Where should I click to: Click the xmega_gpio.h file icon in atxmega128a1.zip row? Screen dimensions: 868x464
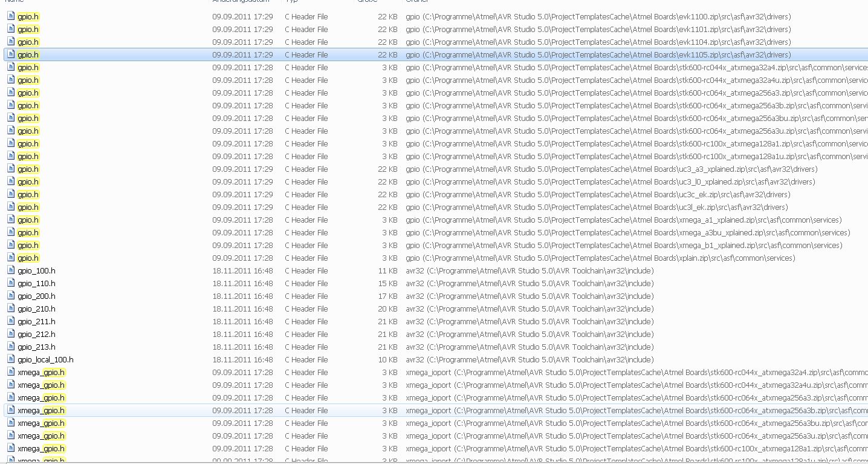(x=11, y=448)
